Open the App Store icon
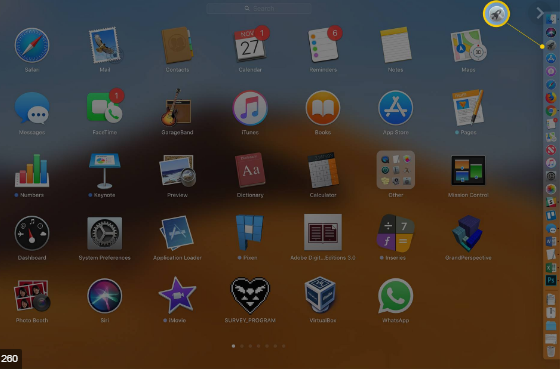560x369 pixels. pos(395,108)
